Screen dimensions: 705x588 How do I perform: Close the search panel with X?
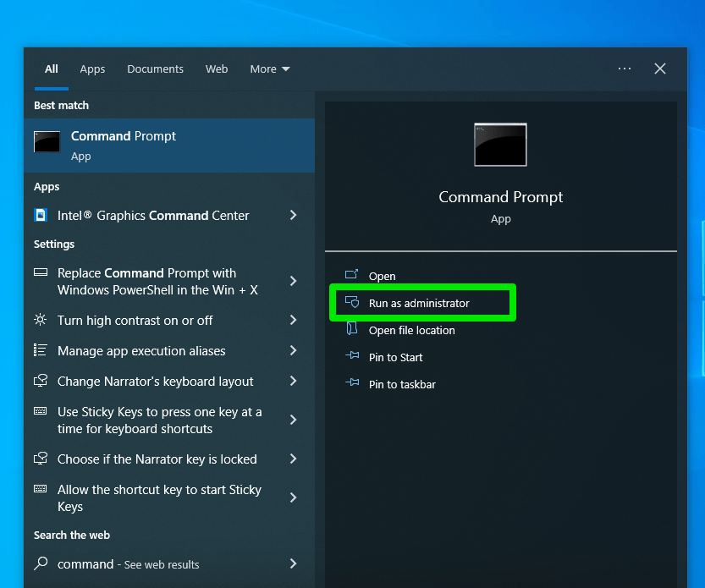coord(660,69)
